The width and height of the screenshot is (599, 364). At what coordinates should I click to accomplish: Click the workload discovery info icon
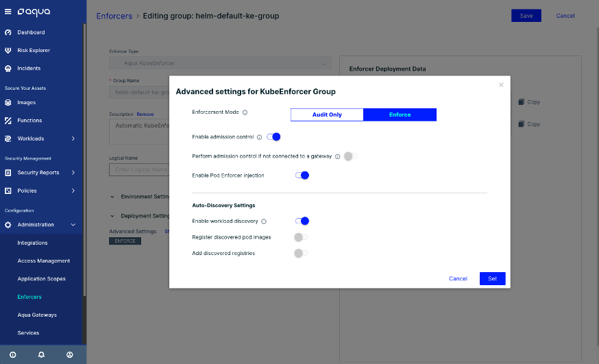coord(264,221)
